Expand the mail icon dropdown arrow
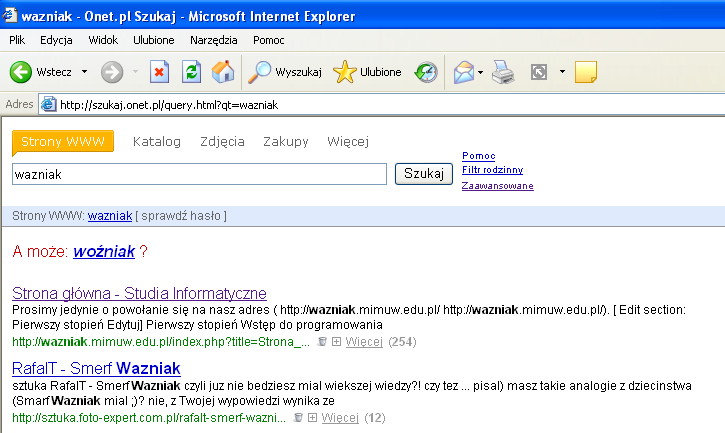Screen dimensions: 725x433 (480, 72)
